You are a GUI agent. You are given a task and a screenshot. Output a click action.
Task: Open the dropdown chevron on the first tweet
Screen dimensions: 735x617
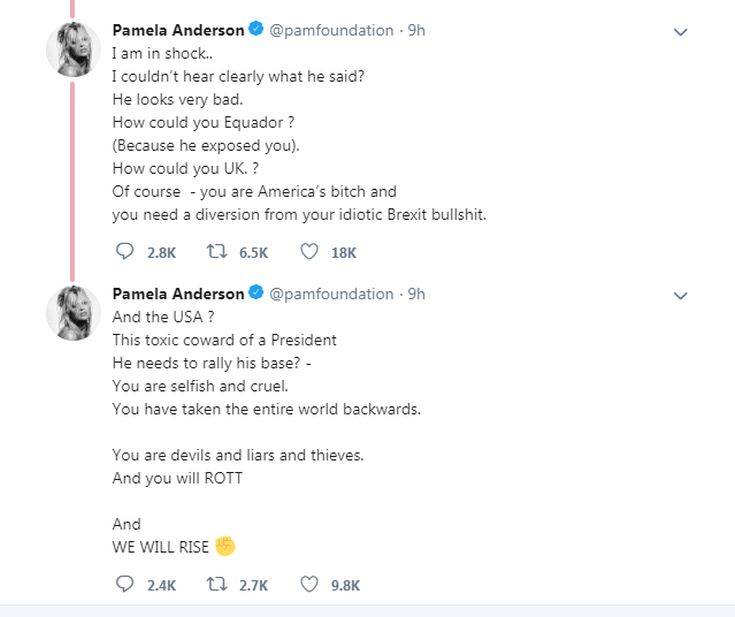pyautogui.click(x=680, y=32)
